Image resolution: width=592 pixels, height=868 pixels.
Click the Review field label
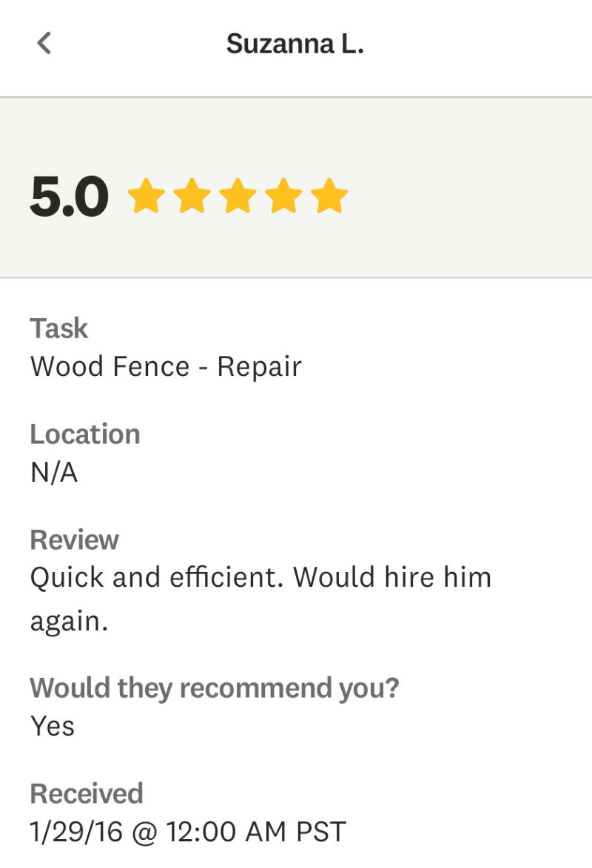(74, 539)
